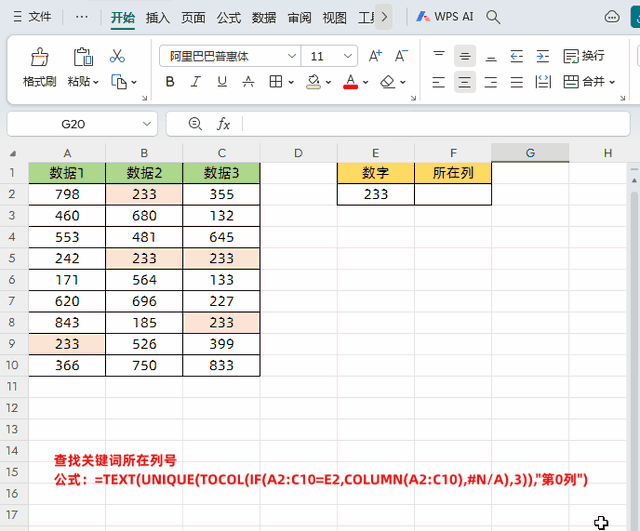Click the select-all corner triangle
Viewport: 640px width, 531px height.
click(13, 153)
